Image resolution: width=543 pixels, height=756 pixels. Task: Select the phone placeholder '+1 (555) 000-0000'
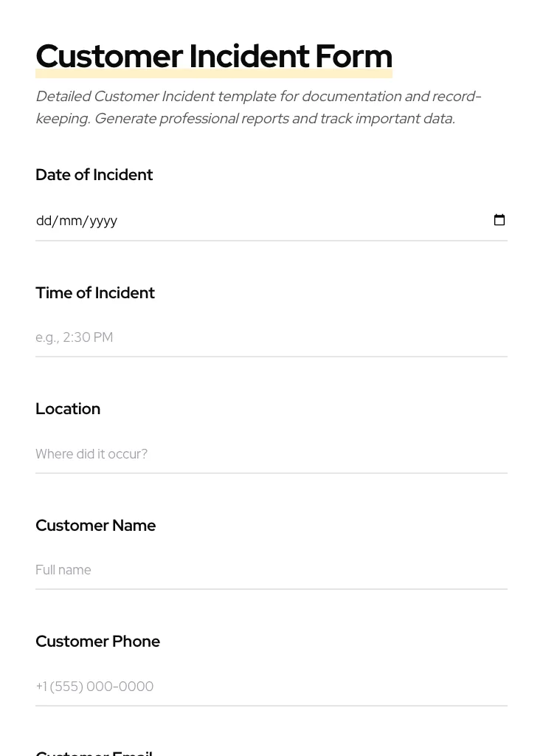(x=94, y=686)
